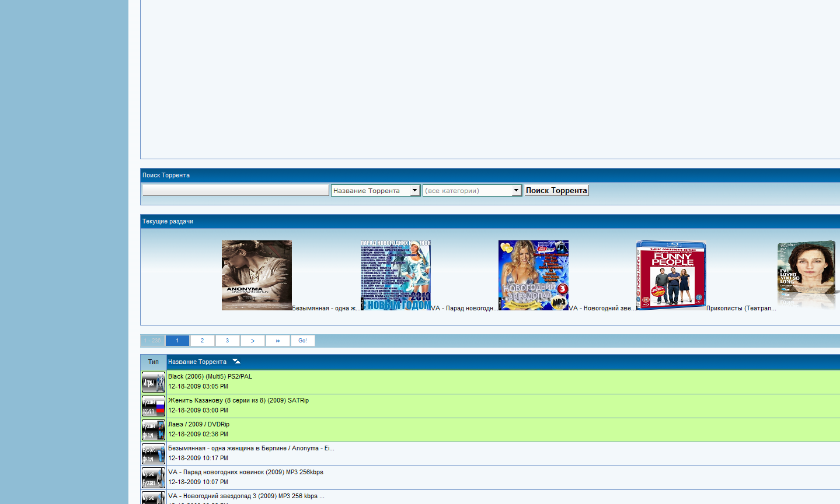840x504 pixels.
Task: Click the Go! pagination button
Action: 303,341
